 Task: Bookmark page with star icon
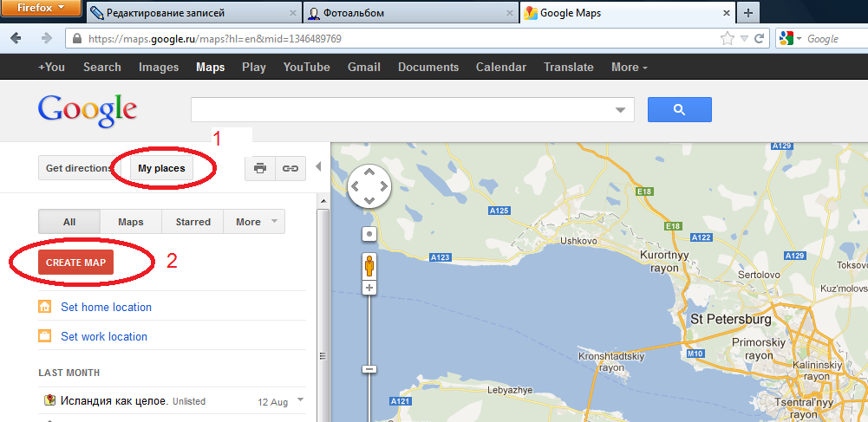pyautogui.click(x=727, y=38)
